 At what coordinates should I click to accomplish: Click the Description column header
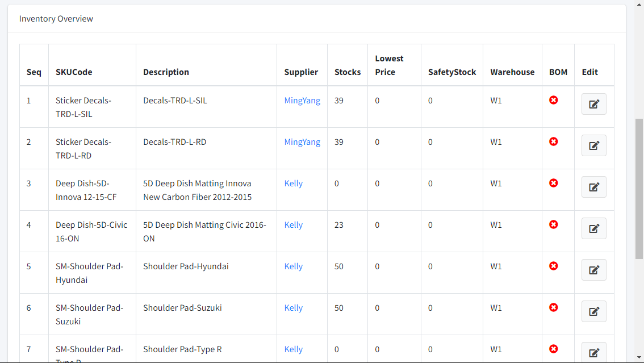166,72
